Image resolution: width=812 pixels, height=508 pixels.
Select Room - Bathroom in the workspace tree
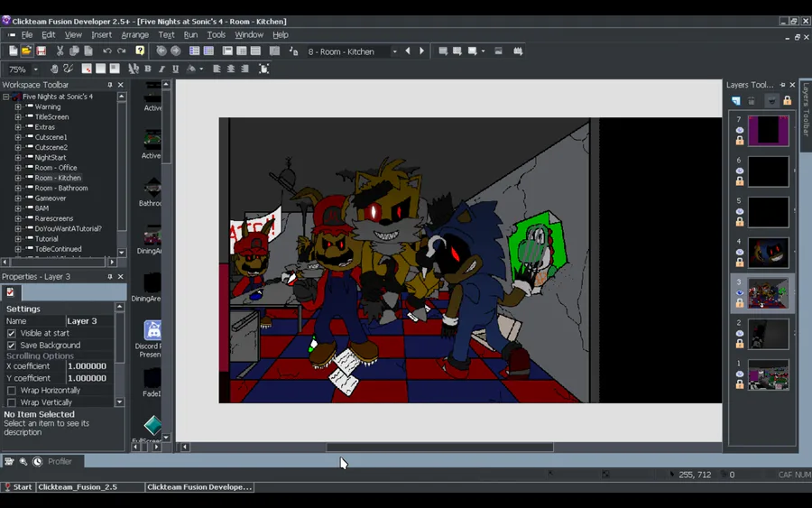61,188
